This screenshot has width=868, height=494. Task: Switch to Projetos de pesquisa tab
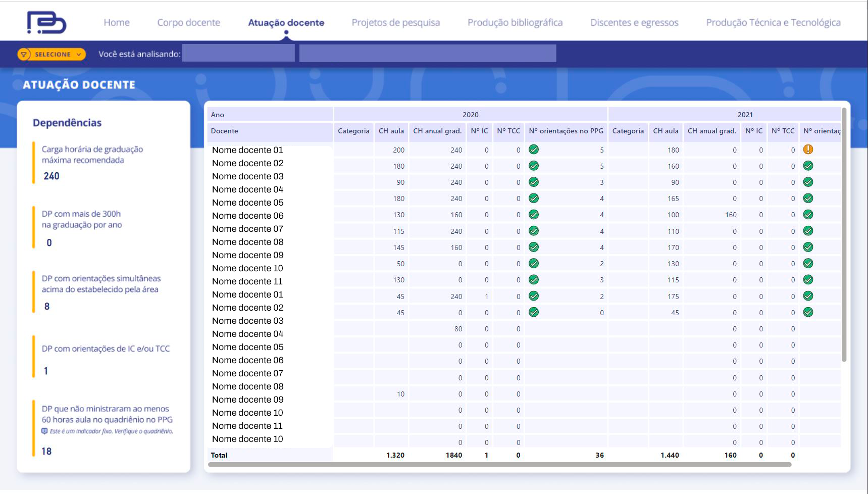click(x=395, y=22)
